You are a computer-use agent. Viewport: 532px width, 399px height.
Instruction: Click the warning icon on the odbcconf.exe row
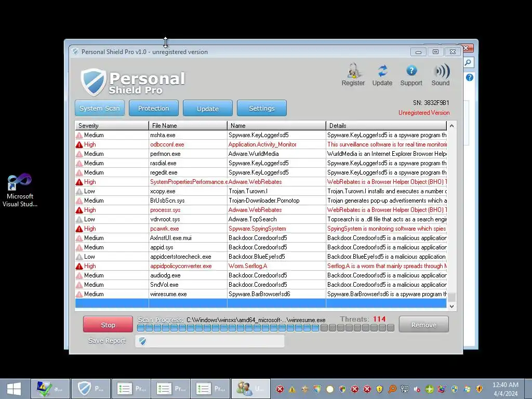(79, 144)
